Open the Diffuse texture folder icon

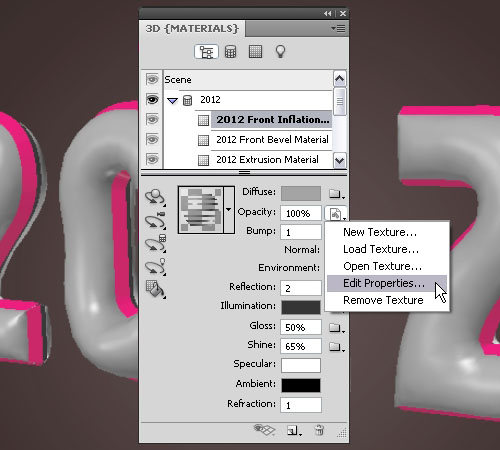pyautogui.click(x=336, y=193)
